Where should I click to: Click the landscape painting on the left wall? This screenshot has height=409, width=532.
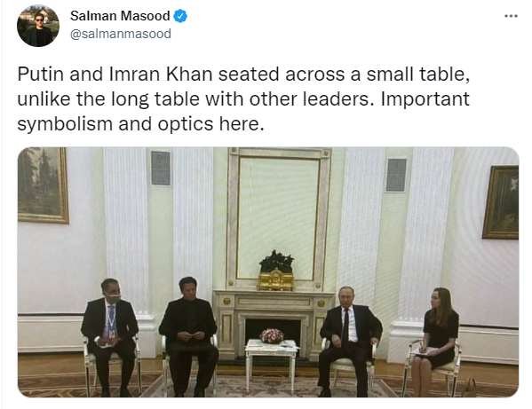point(44,185)
